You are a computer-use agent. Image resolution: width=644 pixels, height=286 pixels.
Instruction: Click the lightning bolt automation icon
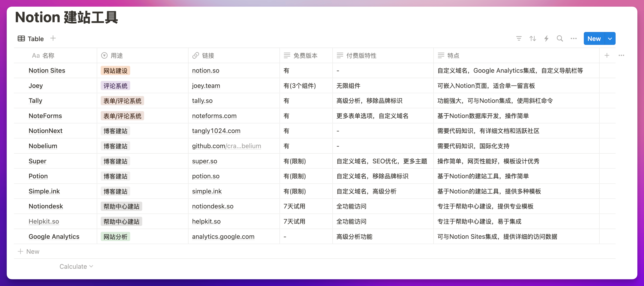(x=547, y=39)
